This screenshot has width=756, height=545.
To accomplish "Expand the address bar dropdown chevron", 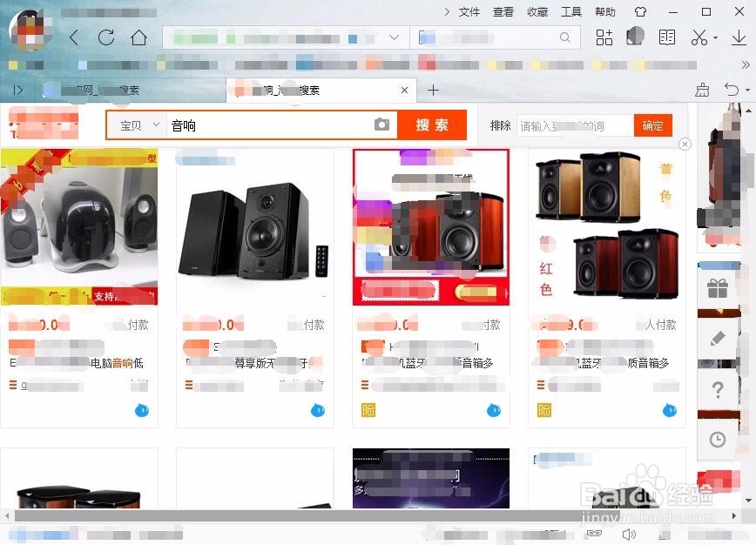I will 394,37.
